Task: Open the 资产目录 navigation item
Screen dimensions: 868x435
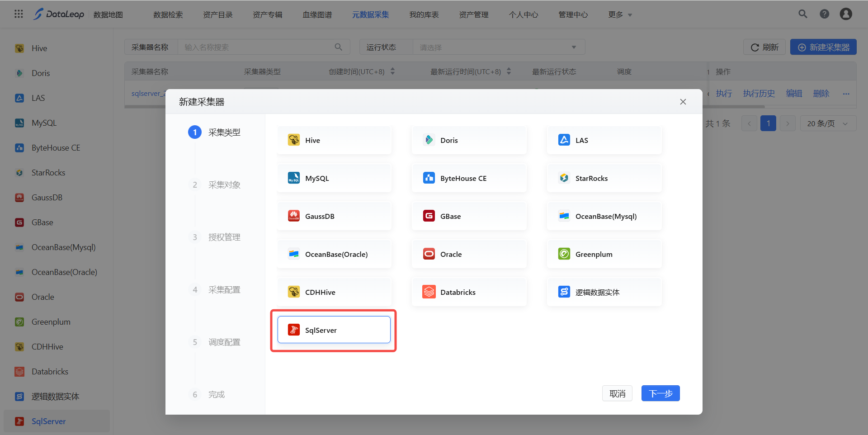Action: point(217,15)
